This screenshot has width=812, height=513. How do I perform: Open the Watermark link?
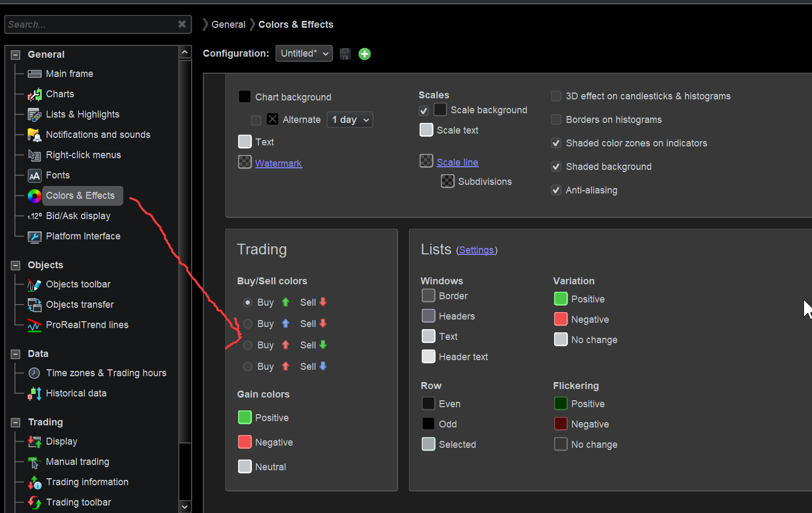tap(279, 164)
